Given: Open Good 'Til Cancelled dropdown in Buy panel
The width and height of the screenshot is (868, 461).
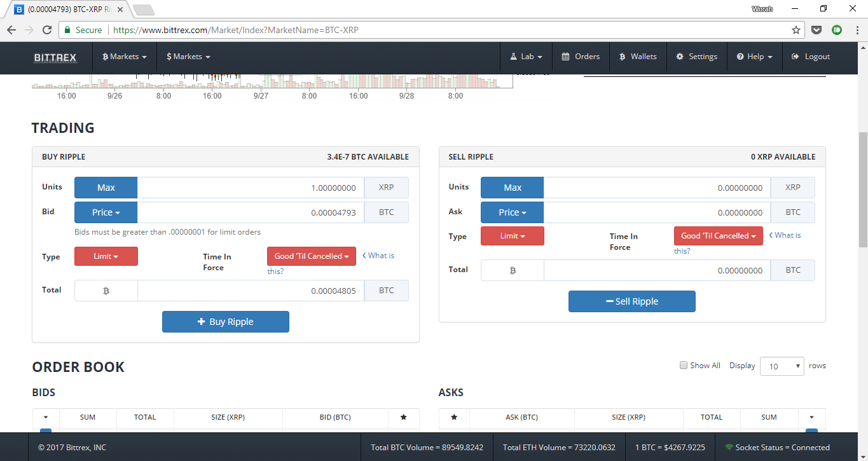Looking at the screenshot, I should 311,256.
